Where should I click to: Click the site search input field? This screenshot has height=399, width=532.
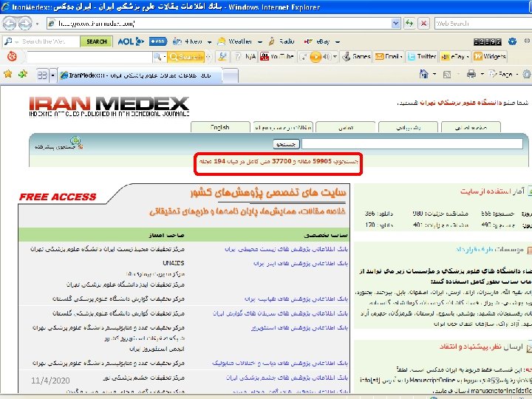412,144
